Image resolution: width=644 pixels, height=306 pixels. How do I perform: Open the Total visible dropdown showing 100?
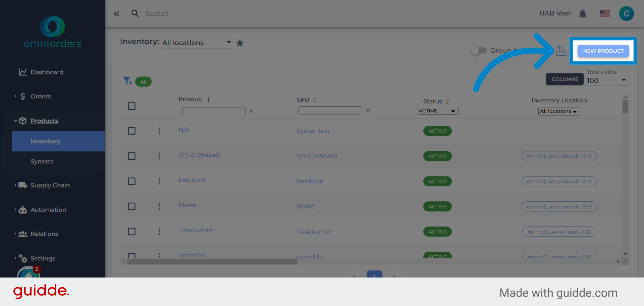[x=607, y=81]
